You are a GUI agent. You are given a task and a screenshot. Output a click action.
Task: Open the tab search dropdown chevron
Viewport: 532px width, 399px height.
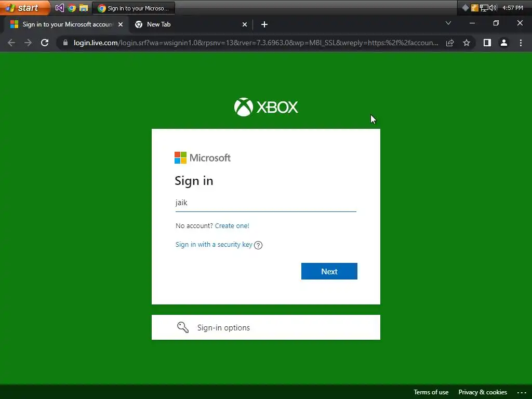coord(448,23)
